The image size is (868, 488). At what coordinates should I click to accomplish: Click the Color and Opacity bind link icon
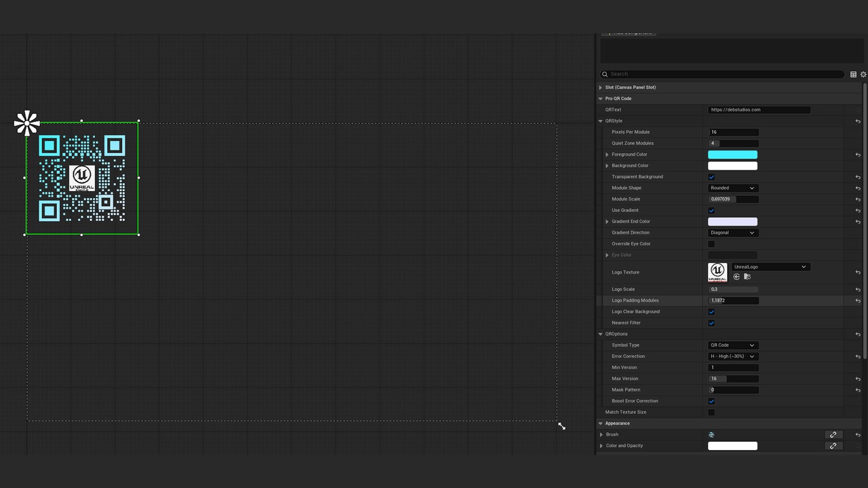833,446
